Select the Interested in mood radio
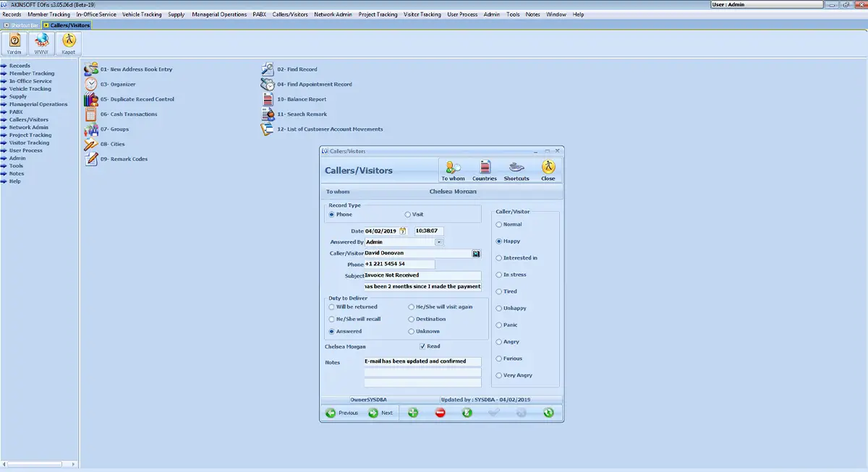The width and height of the screenshot is (868, 472). (499, 258)
